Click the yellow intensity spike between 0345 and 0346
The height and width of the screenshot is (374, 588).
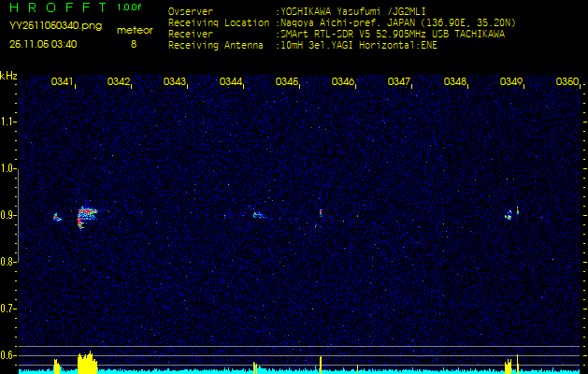point(321,365)
